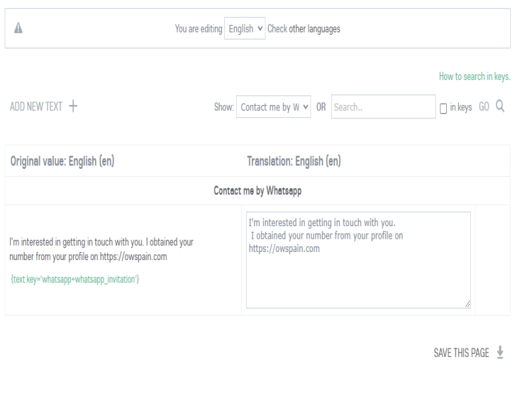532x399 pixels.
Task: Click the download arrow next to Save This Page
Action: 500,353
